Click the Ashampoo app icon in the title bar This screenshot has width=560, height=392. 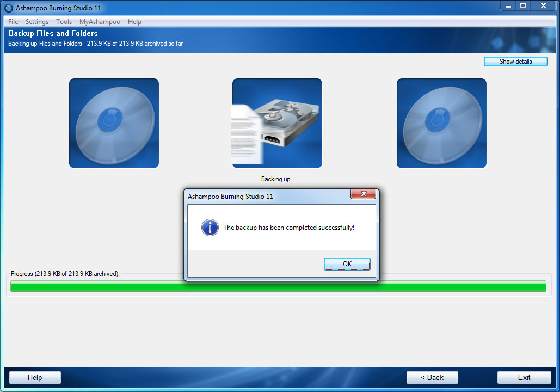pos(9,8)
